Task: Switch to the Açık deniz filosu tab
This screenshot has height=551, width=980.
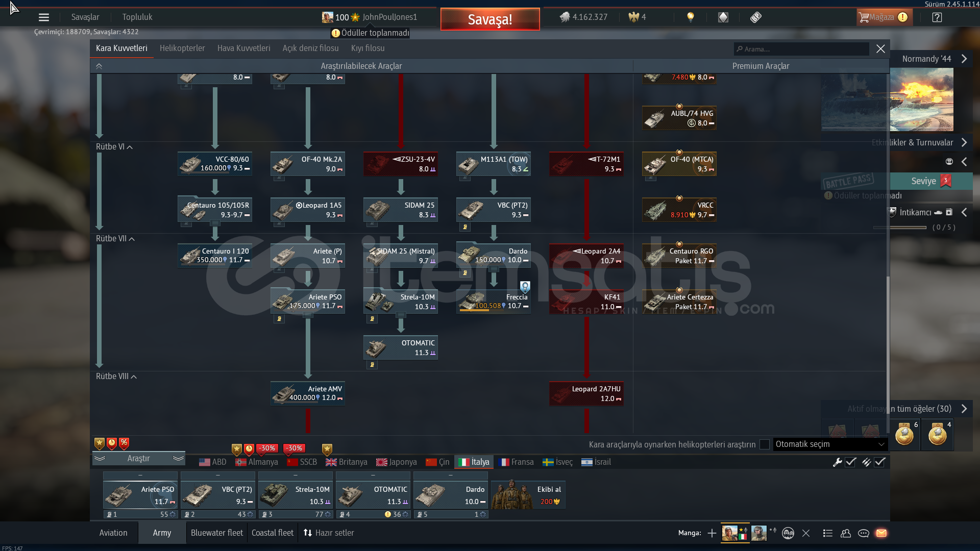Action: tap(311, 48)
